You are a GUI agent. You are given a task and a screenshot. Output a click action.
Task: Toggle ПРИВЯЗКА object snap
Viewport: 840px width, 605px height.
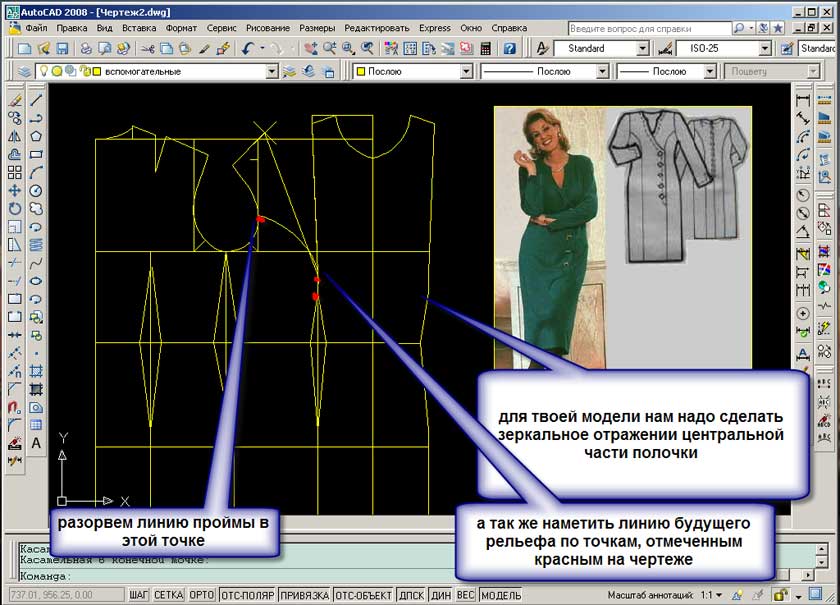coord(304,595)
